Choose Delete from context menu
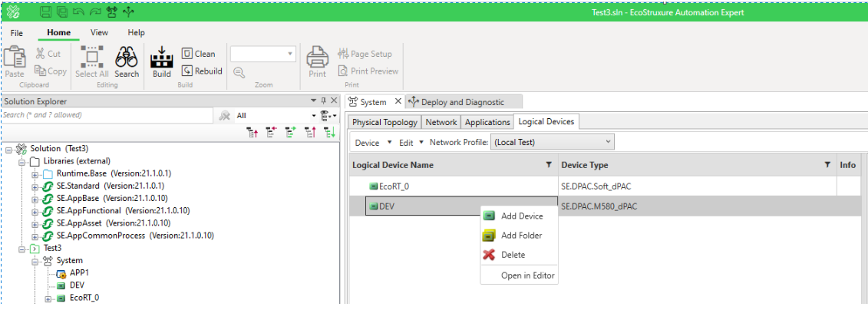 (520, 255)
